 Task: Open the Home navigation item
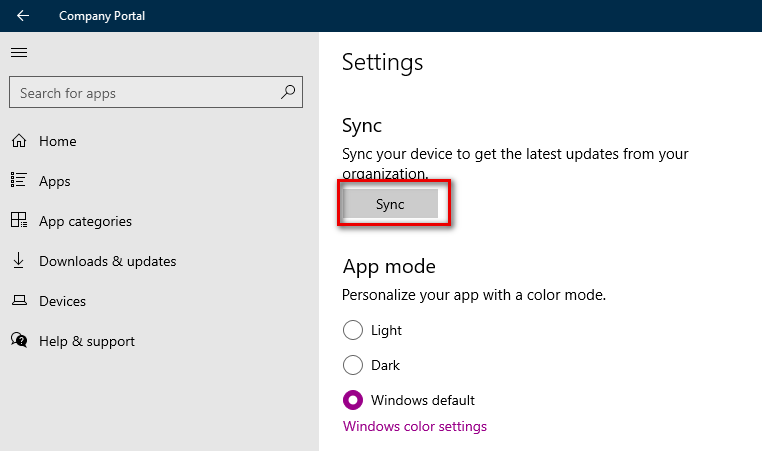tap(58, 141)
